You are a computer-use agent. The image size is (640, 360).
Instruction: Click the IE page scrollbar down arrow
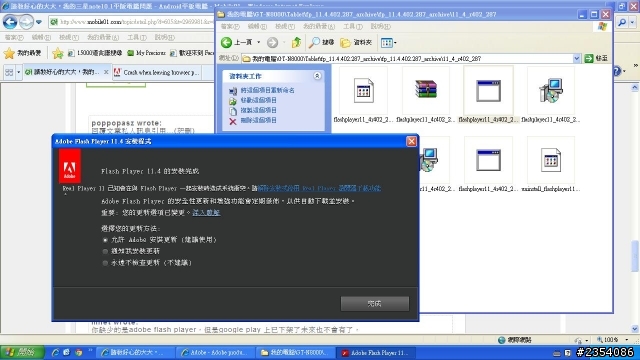[635, 329]
